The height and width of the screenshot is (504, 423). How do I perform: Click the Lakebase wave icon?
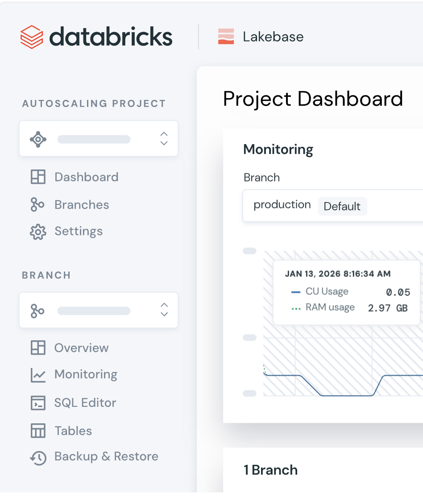(x=226, y=37)
